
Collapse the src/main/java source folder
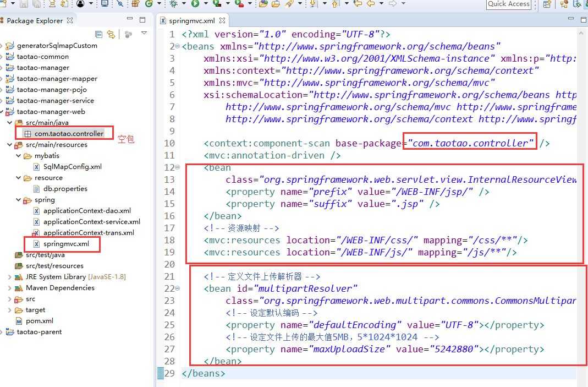[x=9, y=122]
